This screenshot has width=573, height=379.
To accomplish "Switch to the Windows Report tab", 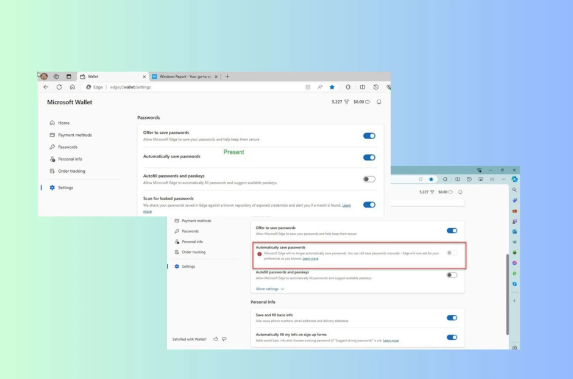I will [185, 76].
